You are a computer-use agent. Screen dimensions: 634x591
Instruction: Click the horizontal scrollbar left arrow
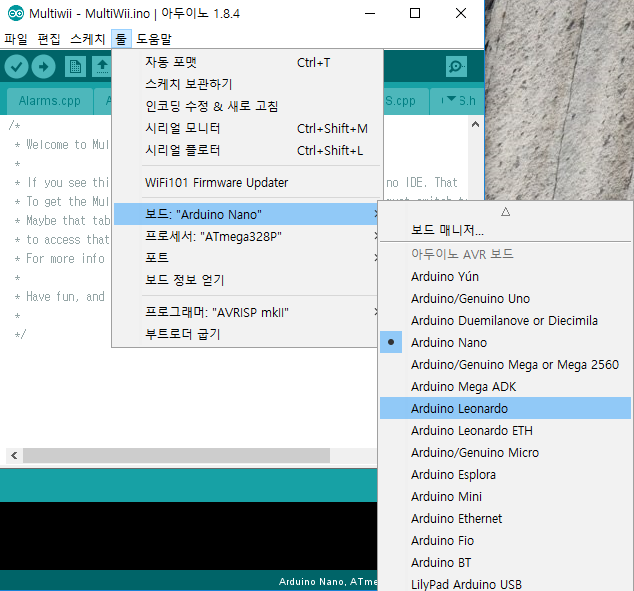coord(15,456)
